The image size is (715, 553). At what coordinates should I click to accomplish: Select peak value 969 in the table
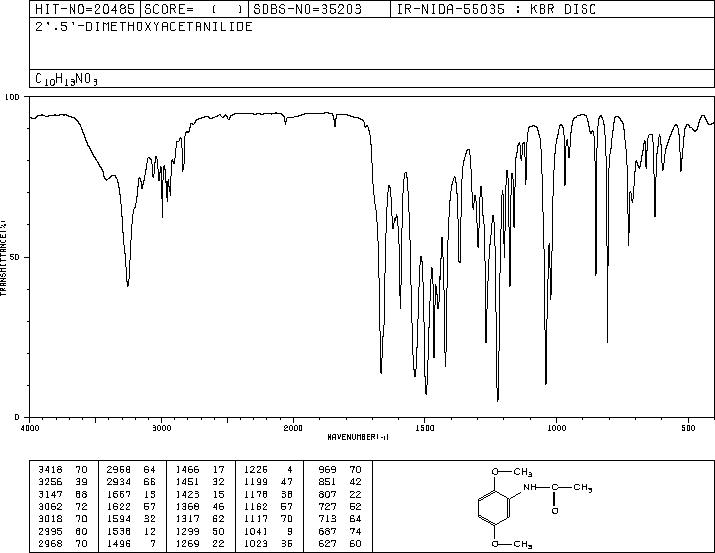click(x=327, y=469)
